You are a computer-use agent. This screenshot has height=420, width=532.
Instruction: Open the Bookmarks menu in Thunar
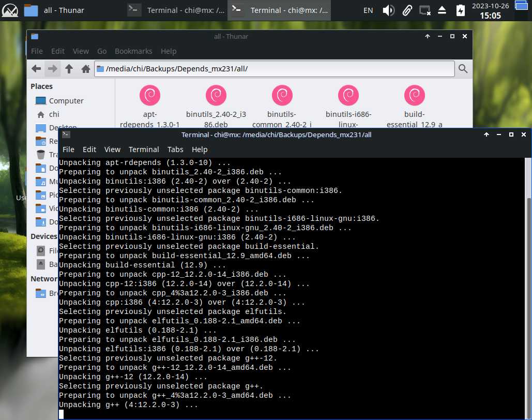[133, 51]
